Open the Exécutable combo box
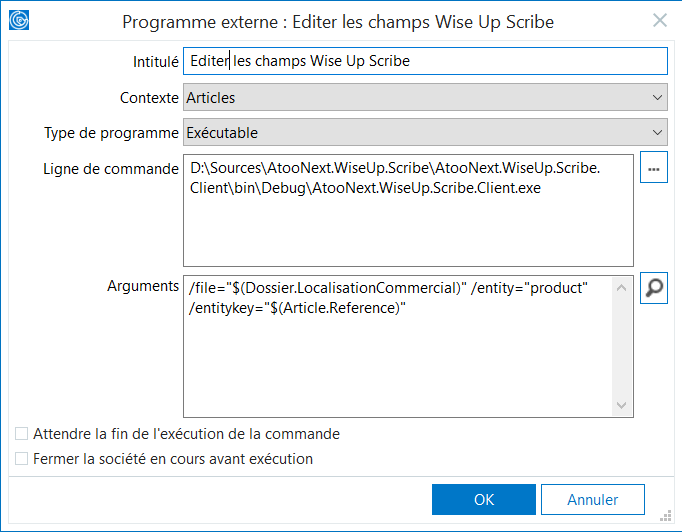The image size is (682, 532). click(425, 132)
